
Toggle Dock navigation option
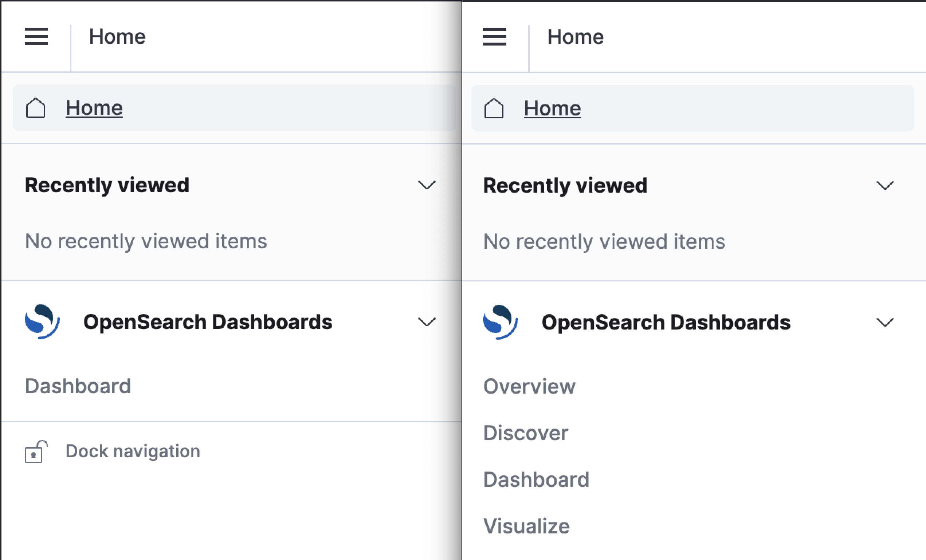132,451
